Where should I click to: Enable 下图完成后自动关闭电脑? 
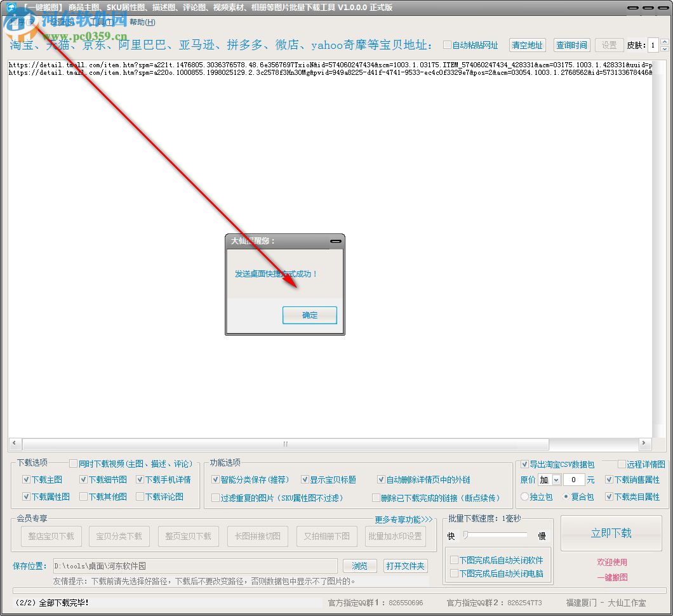click(454, 573)
